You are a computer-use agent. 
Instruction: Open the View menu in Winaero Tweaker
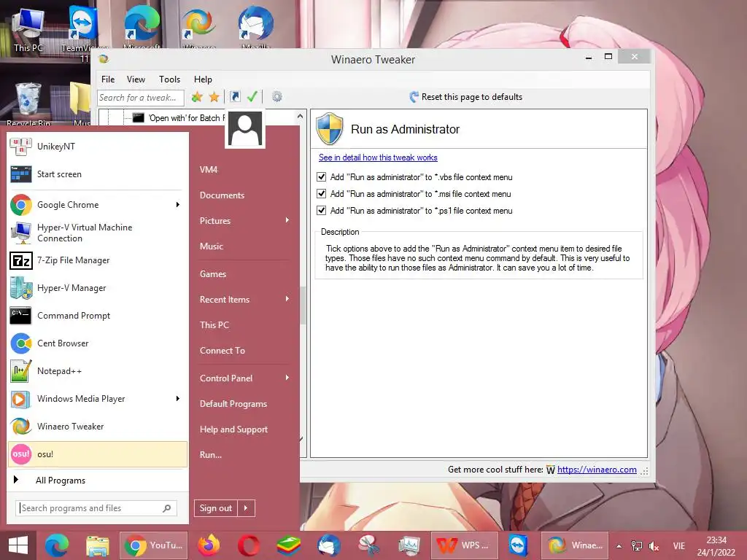pyautogui.click(x=136, y=79)
